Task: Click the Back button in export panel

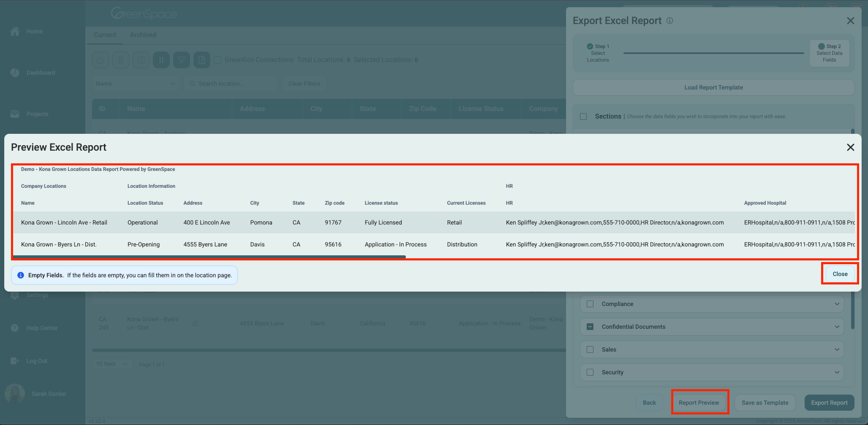Action: pyautogui.click(x=649, y=403)
